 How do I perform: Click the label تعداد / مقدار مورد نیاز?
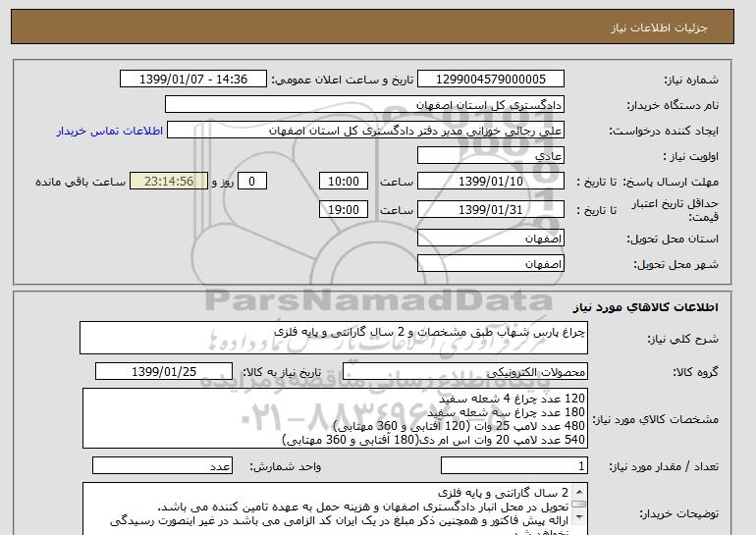point(664,466)
